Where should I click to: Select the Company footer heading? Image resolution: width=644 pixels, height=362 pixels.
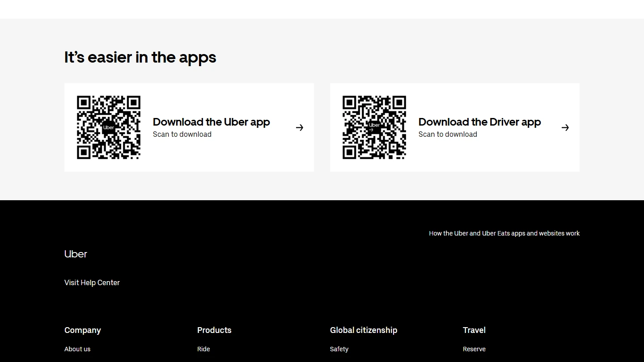(83, 330)
